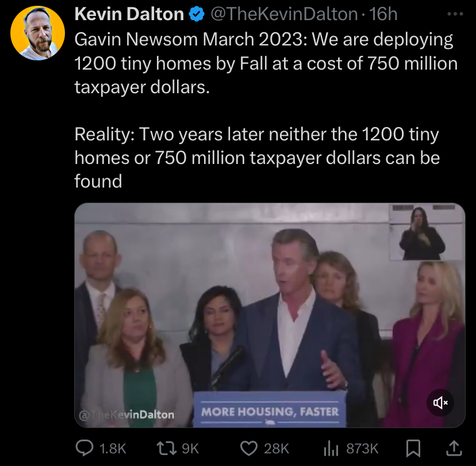Play the embedded Newsom video

[x=270, y=315]
